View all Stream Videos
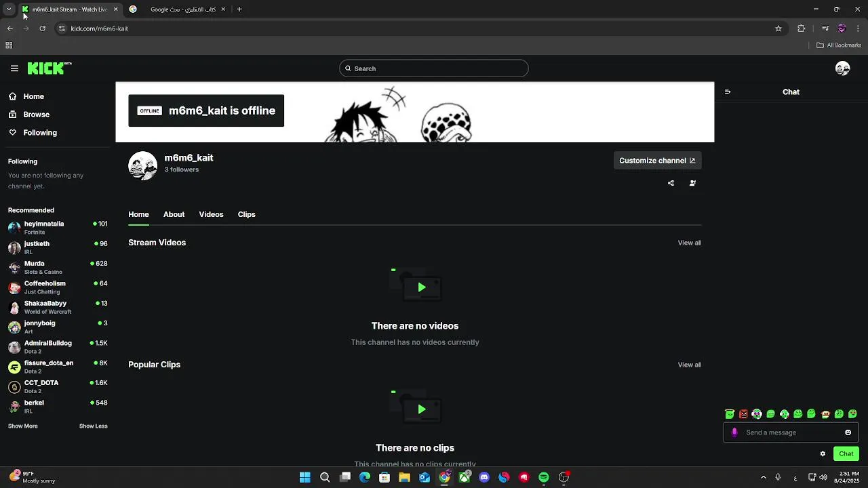 click(690, 243)
